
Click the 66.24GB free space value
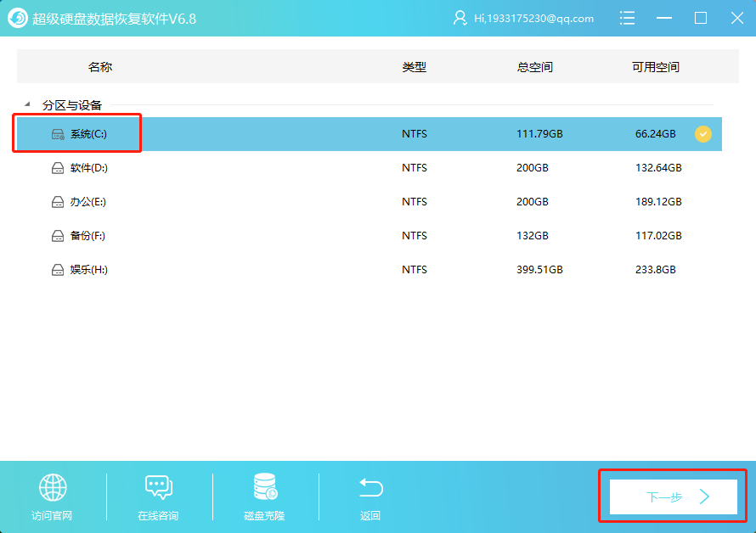tap(655, 134)
